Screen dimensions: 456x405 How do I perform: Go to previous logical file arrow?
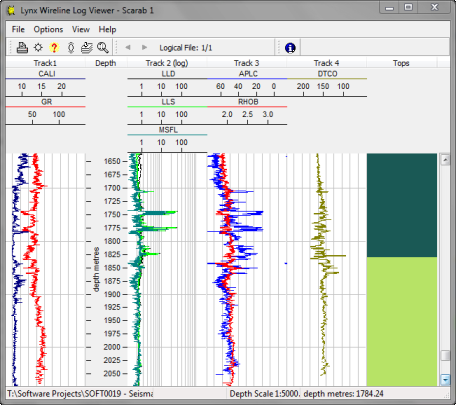(128, 47)
